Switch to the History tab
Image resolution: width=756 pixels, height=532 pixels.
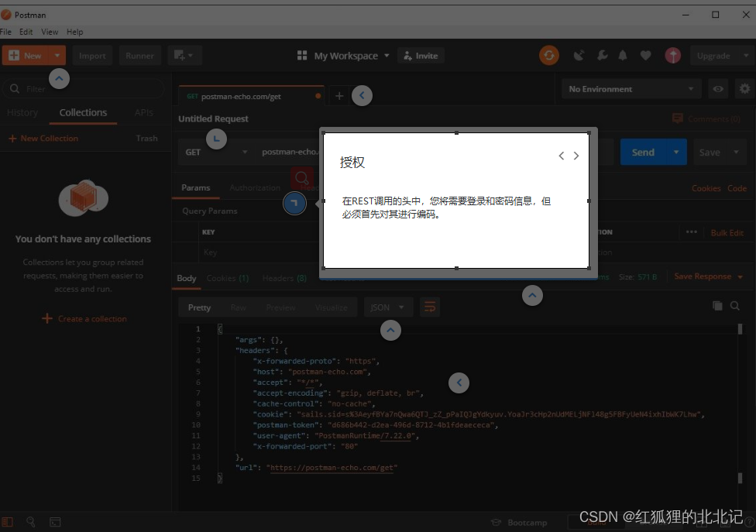[x=22, y=112]
